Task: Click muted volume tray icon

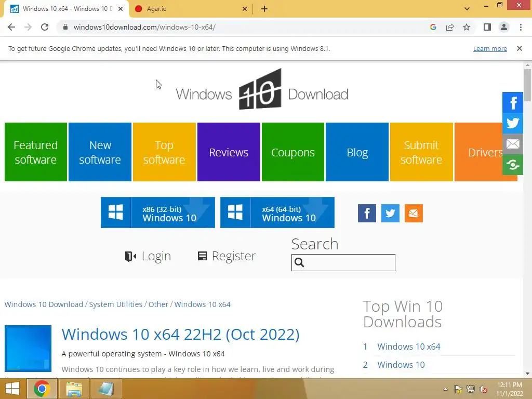Action: [x=483, y=389]
